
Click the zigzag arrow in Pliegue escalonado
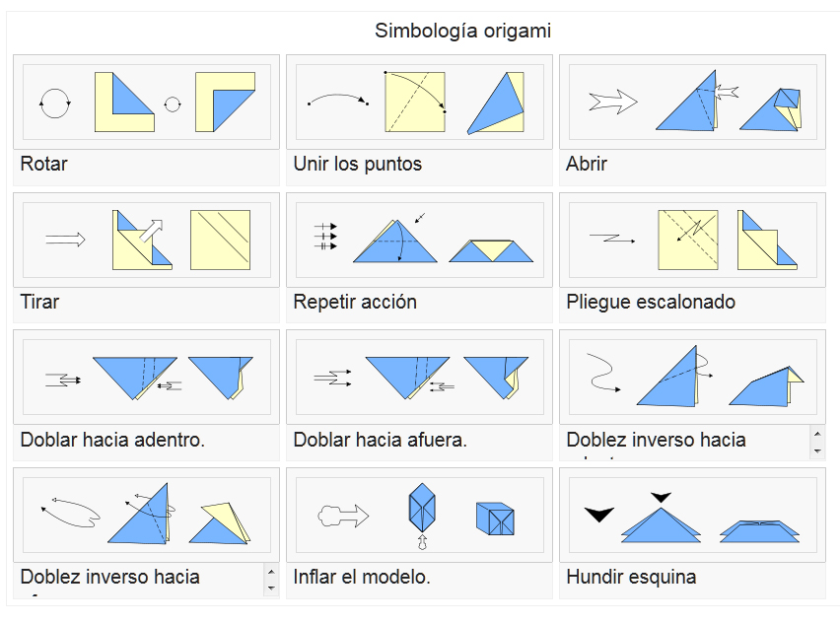[x=612, y=238]
